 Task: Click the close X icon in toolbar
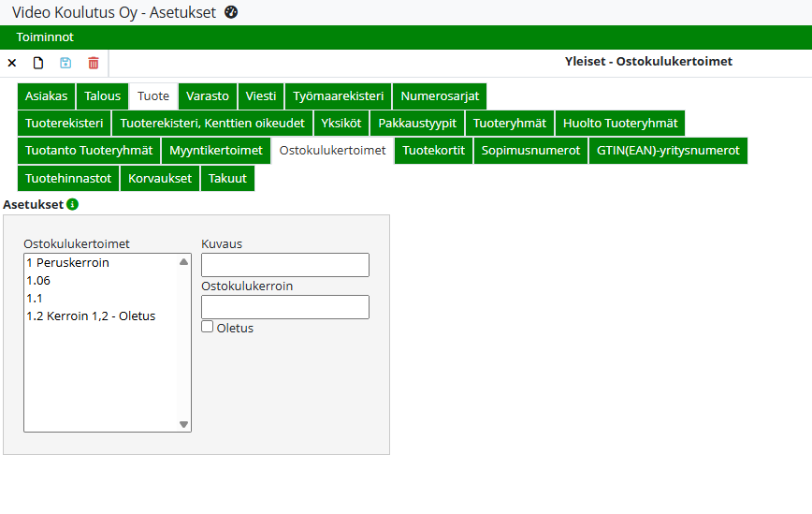[12, 63]
